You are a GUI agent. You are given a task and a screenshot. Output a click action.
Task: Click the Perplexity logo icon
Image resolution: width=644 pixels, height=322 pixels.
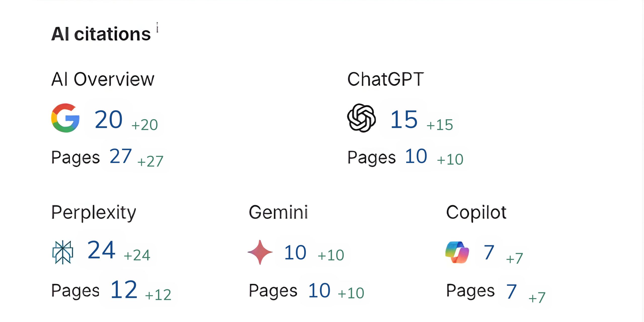pyautogui.click(x=63, y=252)
